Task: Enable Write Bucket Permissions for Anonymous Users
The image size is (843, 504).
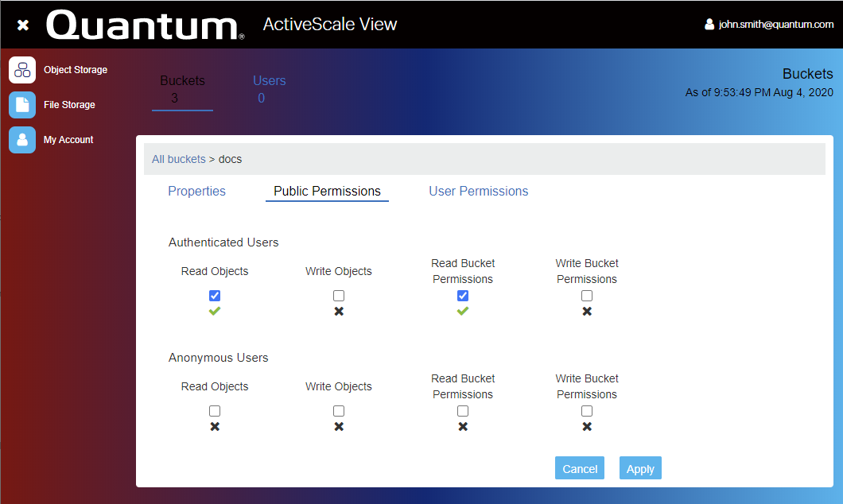Action: tap(587, 411)
